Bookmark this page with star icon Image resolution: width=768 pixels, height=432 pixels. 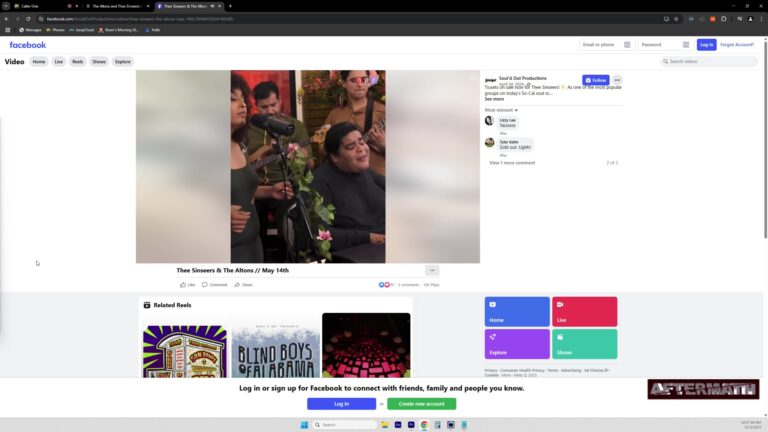tap(676, 19)
